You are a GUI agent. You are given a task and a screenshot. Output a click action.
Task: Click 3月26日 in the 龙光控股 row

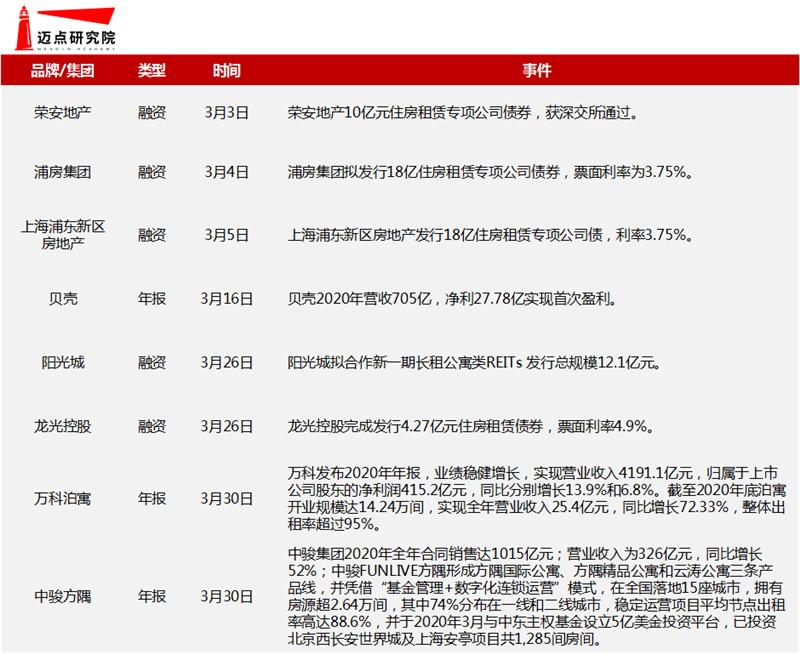pos(227,426)
